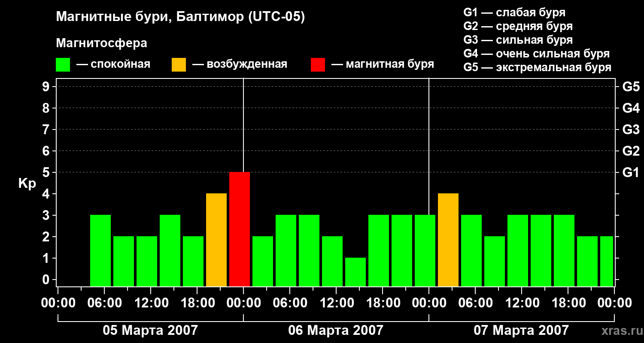Click the 'G2 — средняя буря' description
The width and height of the screenshot is (644, 343).
pyautogui.click(x=518, y=26)
